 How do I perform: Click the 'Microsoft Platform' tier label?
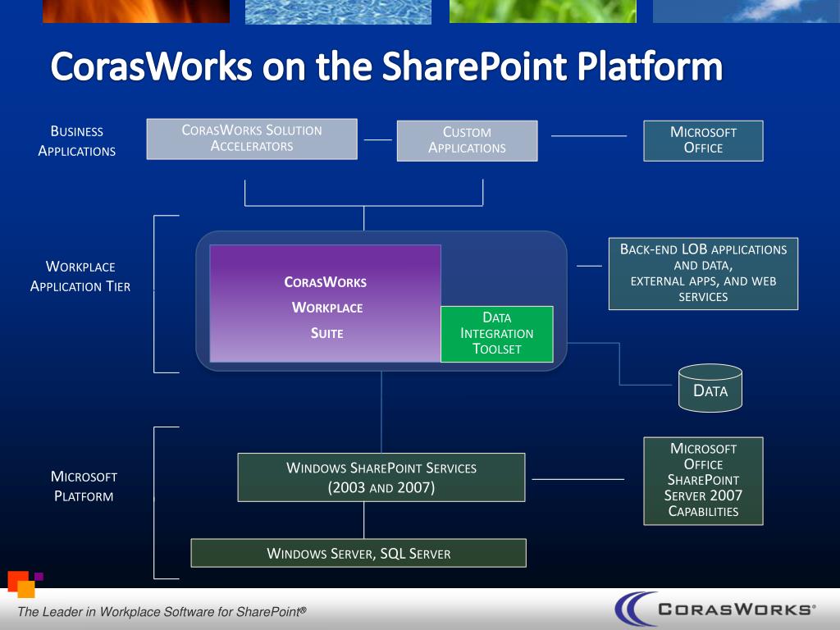(84, 486)
